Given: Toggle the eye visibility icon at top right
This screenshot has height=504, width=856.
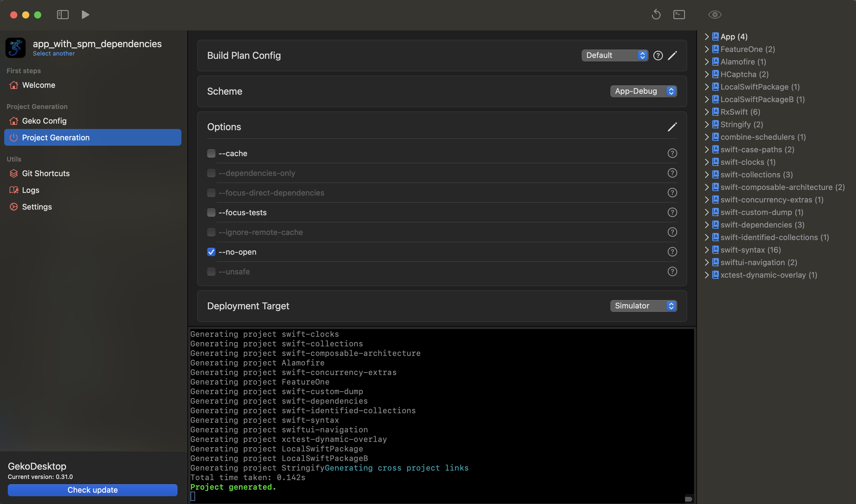Looking at the screenshot, I should pyautogui.click(x=715, y=15).
